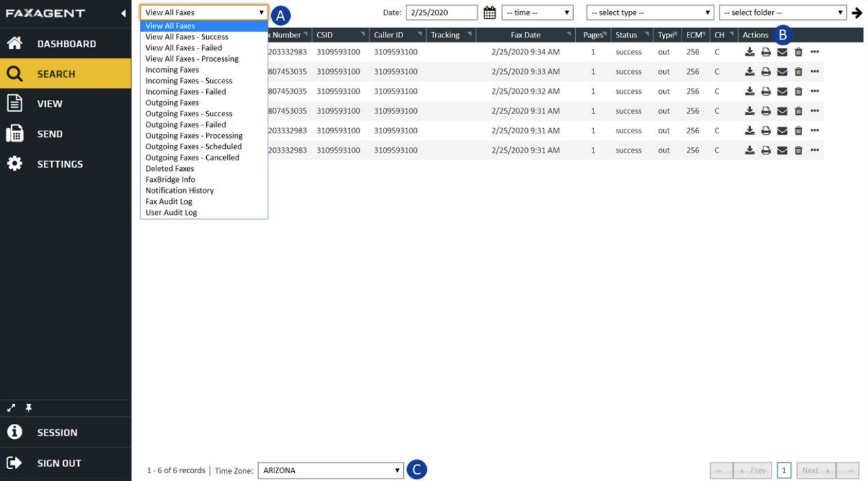The image size is (868, 481).
Task: Click the Date field showing 2/25/2020
Action: (x=442, y=12)
